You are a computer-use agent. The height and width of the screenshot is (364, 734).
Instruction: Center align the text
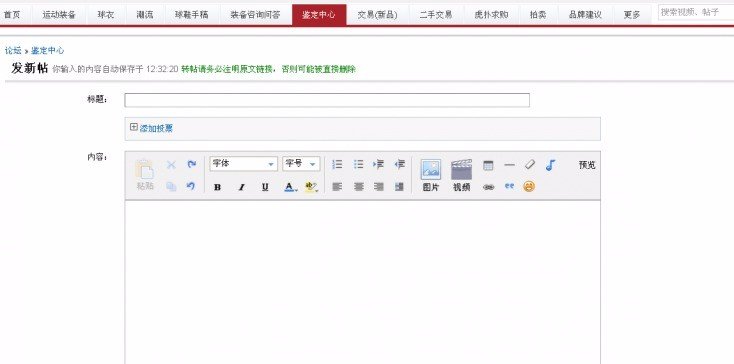[359, 187]
